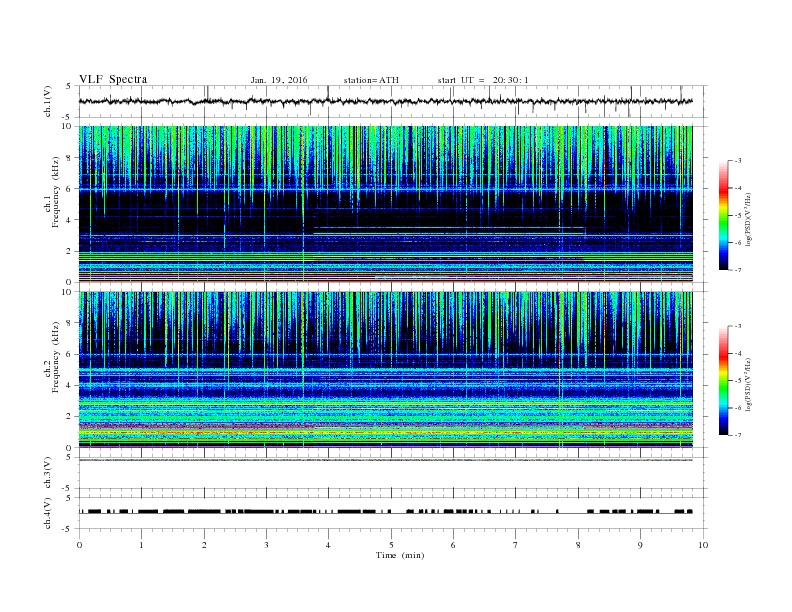Click the ch.2 'Frequency (kHz)' axis label
Viewport: 792px width, 612px height.
pos(56,357)
